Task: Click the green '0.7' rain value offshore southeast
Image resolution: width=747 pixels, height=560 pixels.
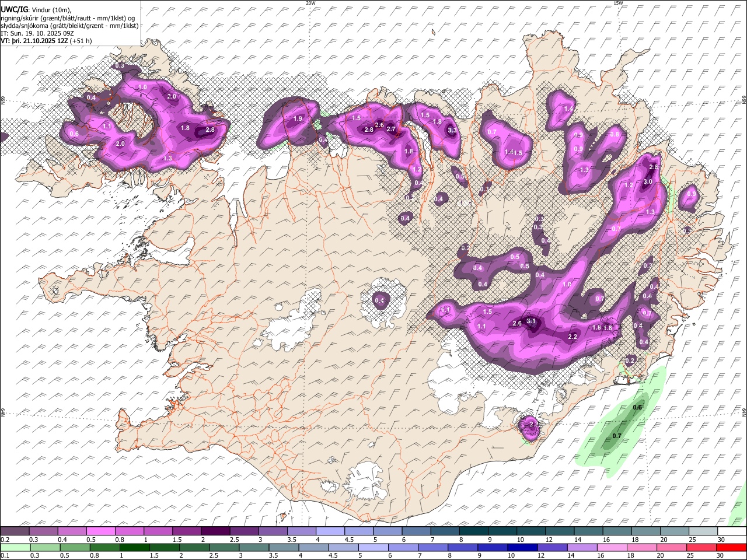Action: click(x=617, y=436)
